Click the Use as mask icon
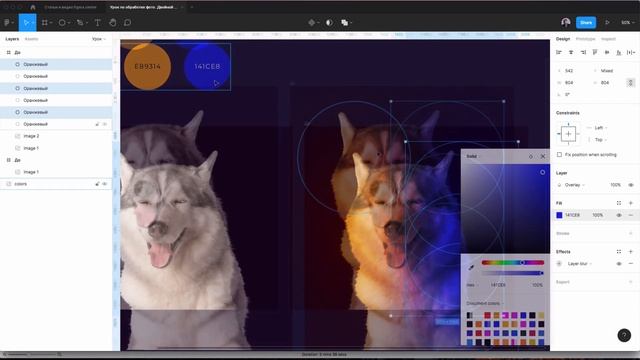This screenshot has width=640, height=360. 329,23
